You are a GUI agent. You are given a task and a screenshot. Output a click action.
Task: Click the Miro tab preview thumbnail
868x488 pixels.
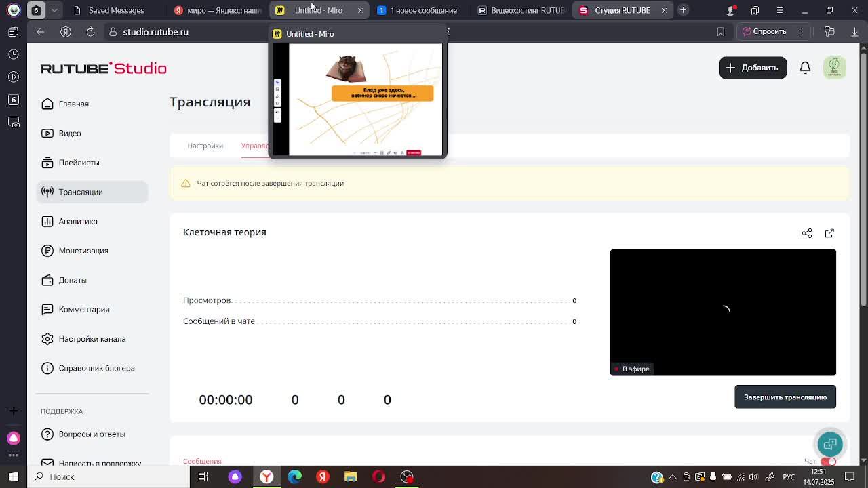[x=357, y=100]
